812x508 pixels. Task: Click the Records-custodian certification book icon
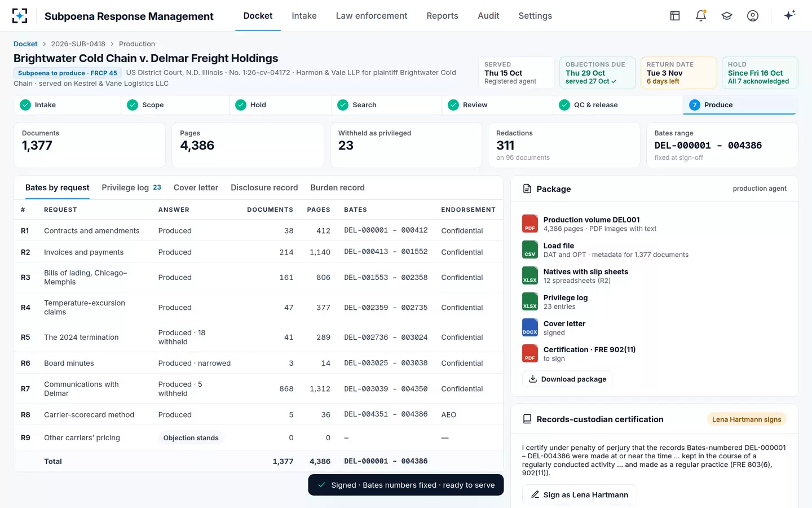527,419
